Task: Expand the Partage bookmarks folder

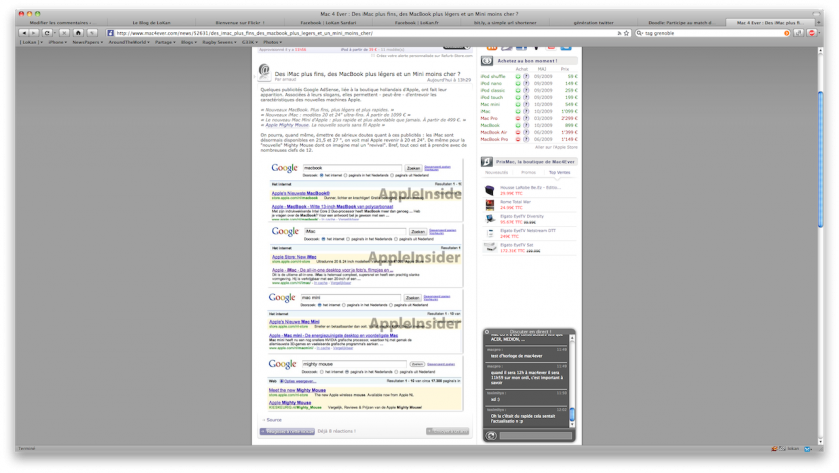Action: point(165,42)
